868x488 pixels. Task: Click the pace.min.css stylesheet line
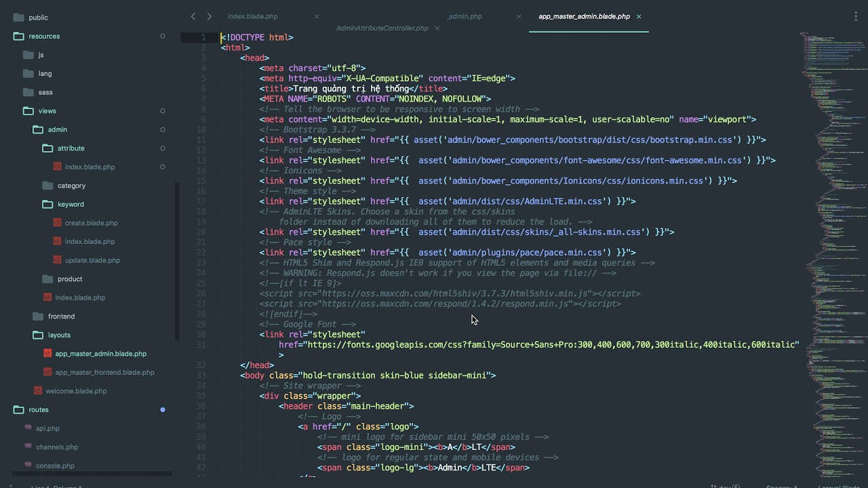447,253
